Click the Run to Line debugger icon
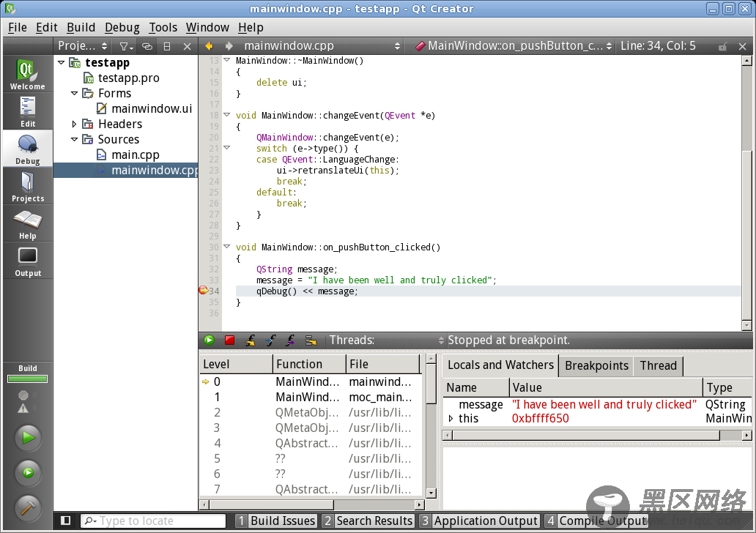756x533 pixels. tap(311, 340)
